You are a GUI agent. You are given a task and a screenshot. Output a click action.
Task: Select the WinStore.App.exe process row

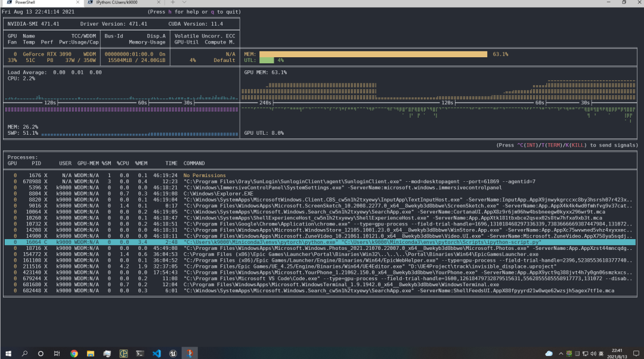click(x=320, y=230)
